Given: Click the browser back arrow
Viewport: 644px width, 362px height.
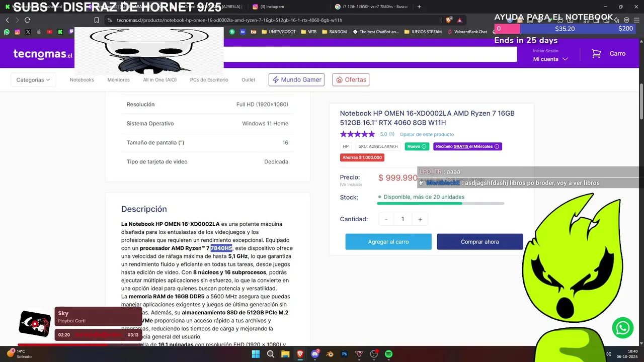Looking at the screenshot, I should point(7,20).
